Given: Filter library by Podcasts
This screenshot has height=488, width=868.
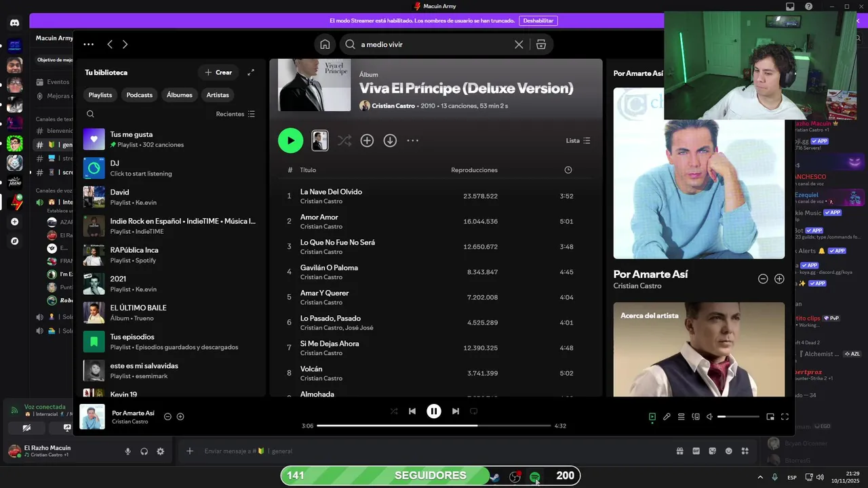Looking at the screenshot, I should 140,95.
